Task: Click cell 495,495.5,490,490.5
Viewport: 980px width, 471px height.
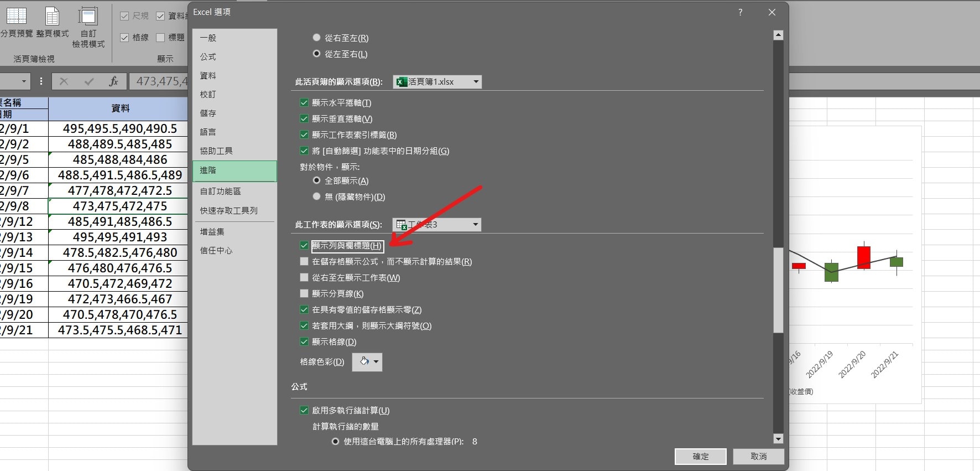Action: click(x=119, y=128)
